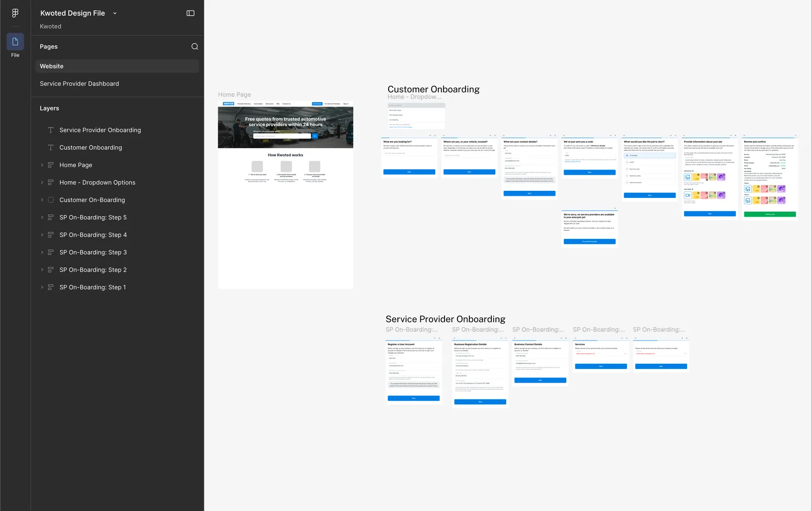Click section icon of Customer On-Boarding layer

point(51,200)
